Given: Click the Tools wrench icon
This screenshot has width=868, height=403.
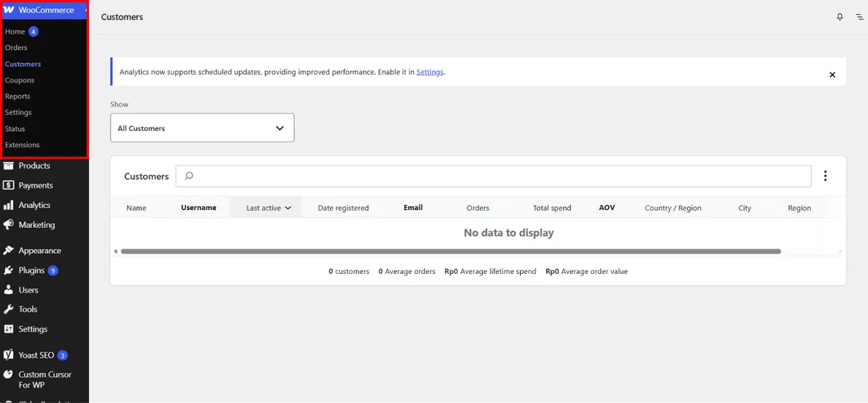Looking at the screenshot, I should click(x=9, y=309).
